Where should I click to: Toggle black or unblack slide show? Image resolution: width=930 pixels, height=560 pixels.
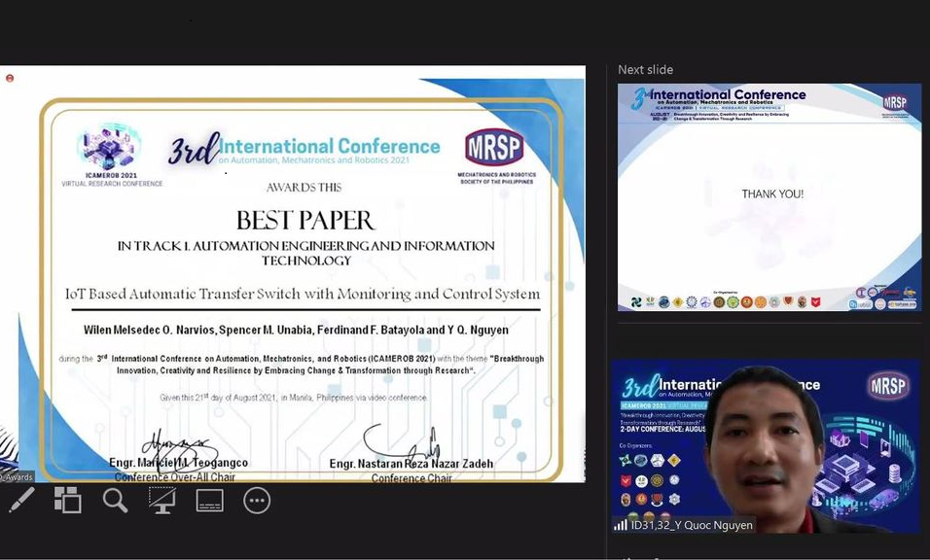coord(161,501)
